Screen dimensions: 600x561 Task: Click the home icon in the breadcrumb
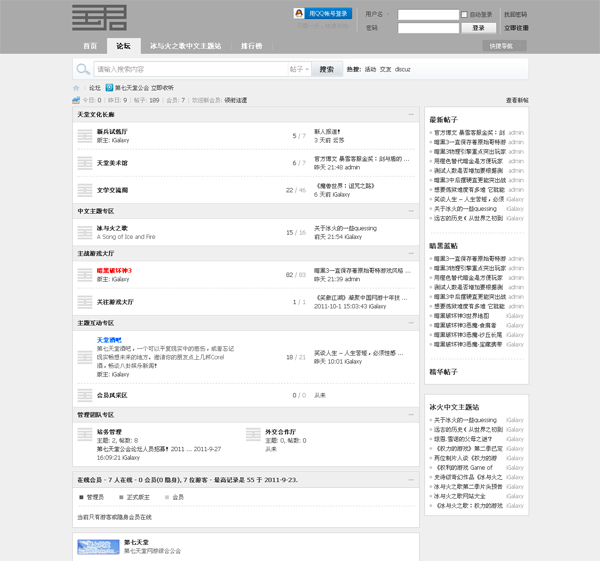coord(76,88)
